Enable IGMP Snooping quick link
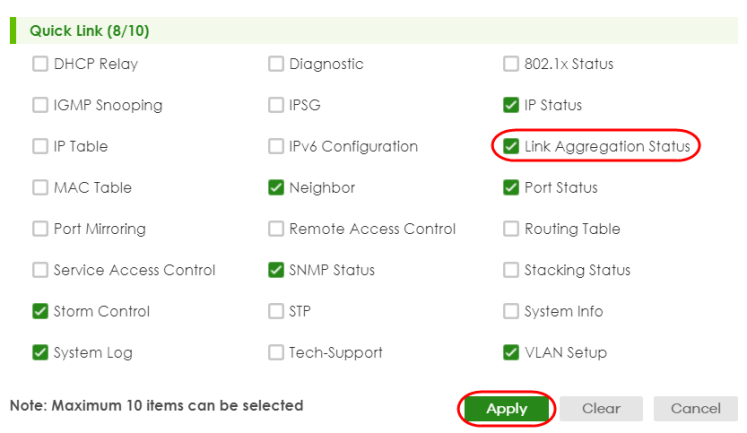747x433 pixels. tap(40, 105)
